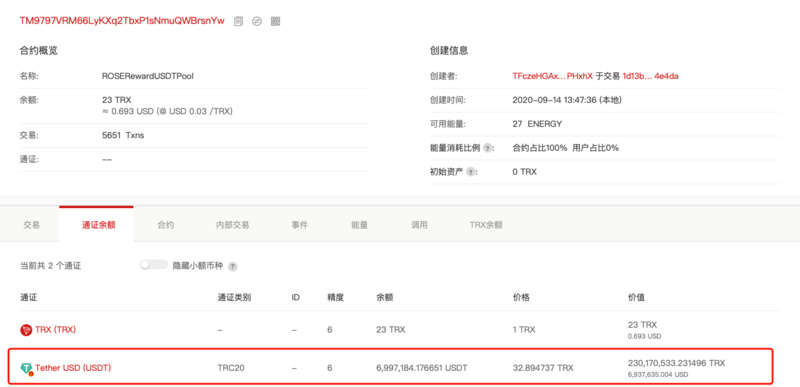800x387 pixels.
Task: Click balance 6,997,184.176651 USDT
Action: (421, 368)
